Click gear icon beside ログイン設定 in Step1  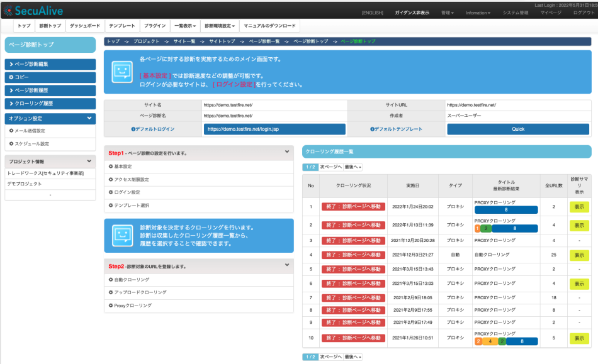(111, 192)
